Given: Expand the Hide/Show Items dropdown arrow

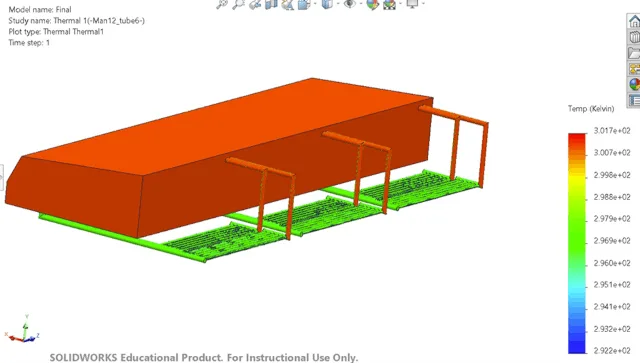Looking at the screenshot, I should click(x=360, y=3).
